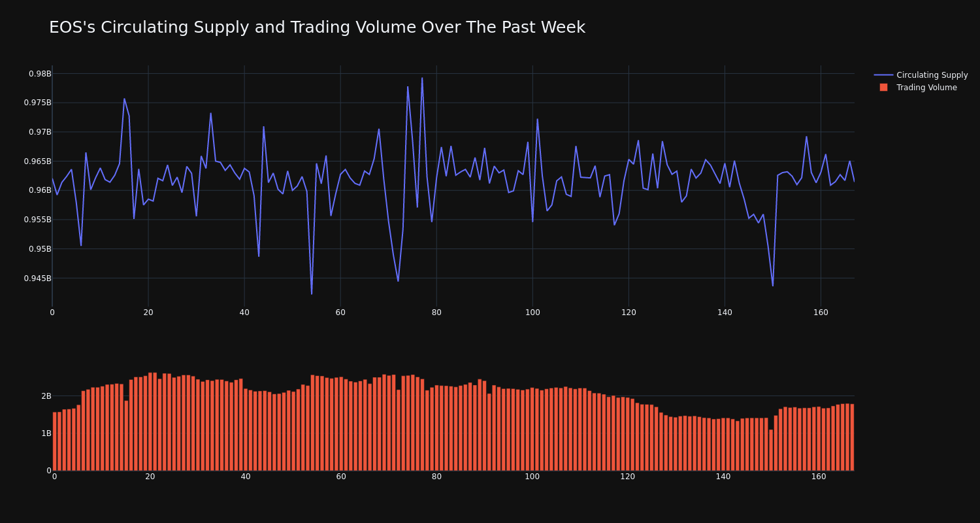Viewport: 980px width, 523px height.
Task: Click the 60 tick label under bar chart
Action: tap(341, 477)
